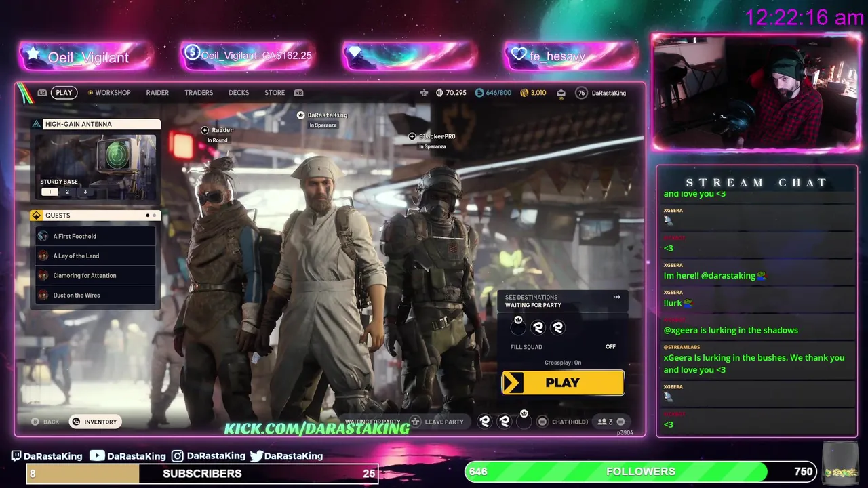Click the Dust on the Wires quest icon
868x488 pixels.
click(43, 295)
